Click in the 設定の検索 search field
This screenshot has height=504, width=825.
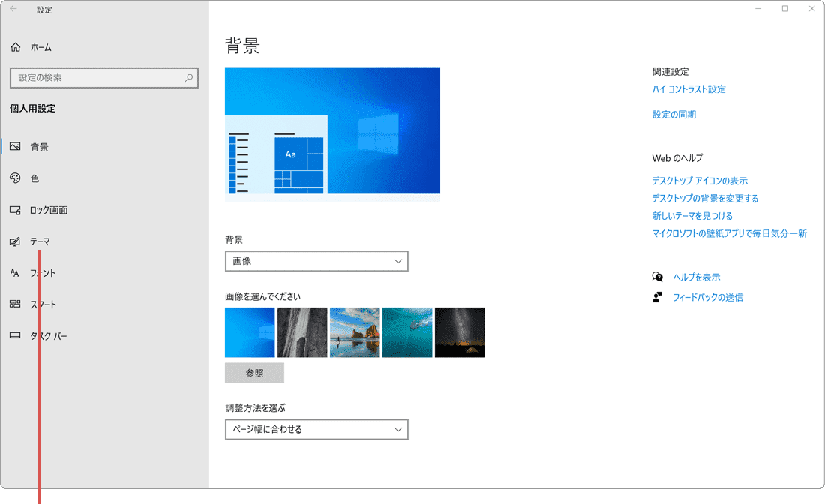104,78
